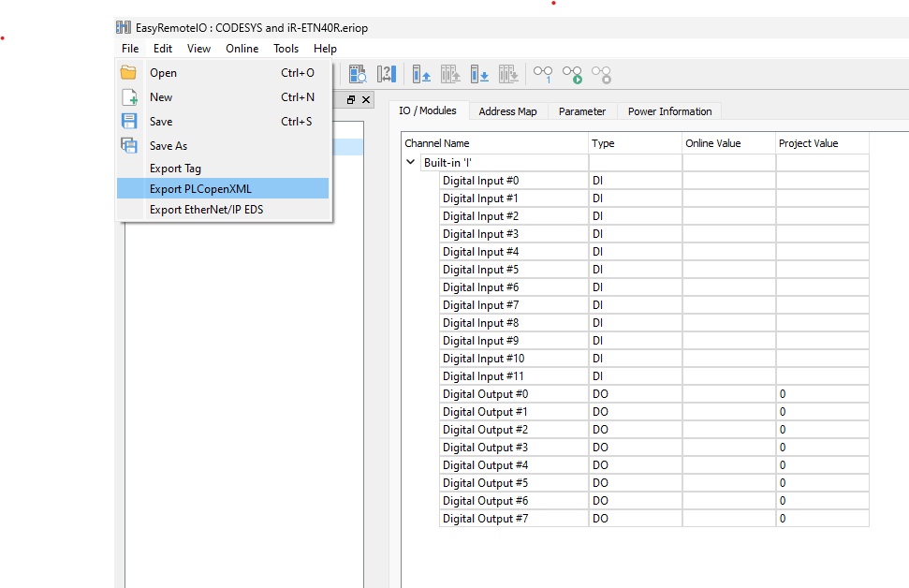
Task: Select the Digital Input #7 row
Action: pyautogui.click(x=654, y=305)
